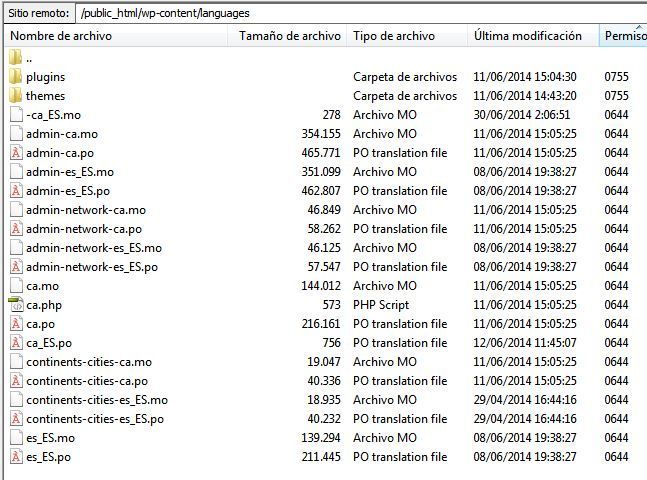
Task: Click the size value 354.155
Action: pos(321,134)
